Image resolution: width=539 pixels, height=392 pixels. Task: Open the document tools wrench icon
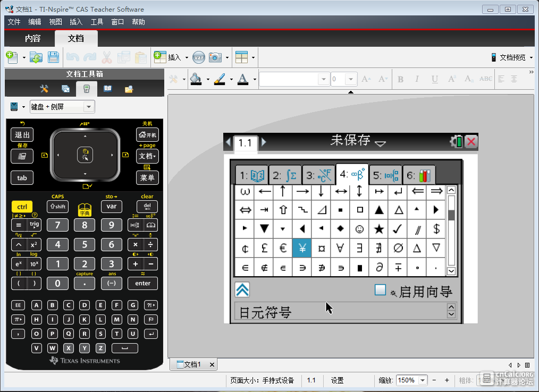[44, 89]
